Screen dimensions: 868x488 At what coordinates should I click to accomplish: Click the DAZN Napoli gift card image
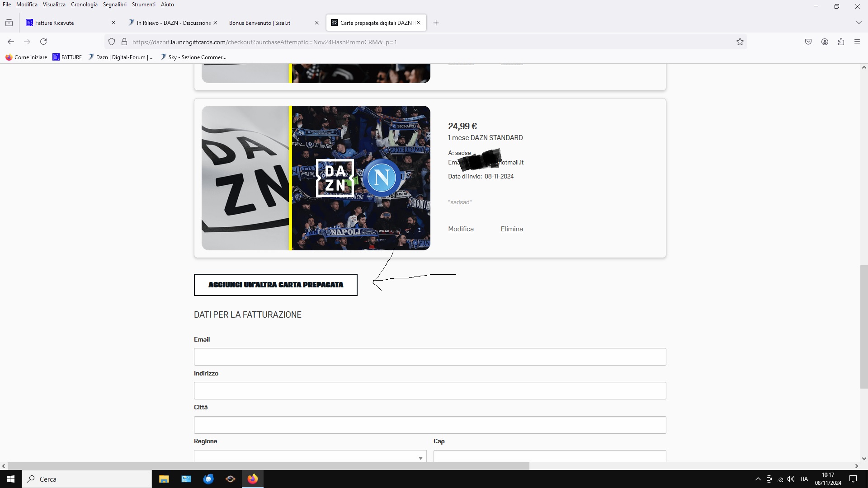point(316,178)
